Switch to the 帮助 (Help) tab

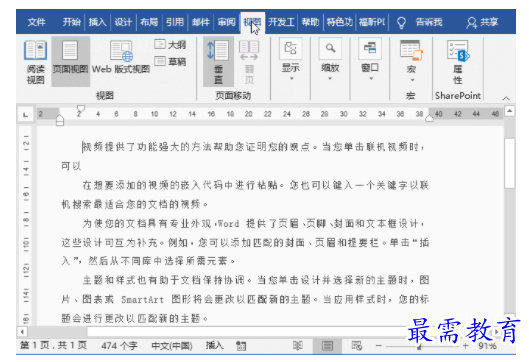point(310,22)
